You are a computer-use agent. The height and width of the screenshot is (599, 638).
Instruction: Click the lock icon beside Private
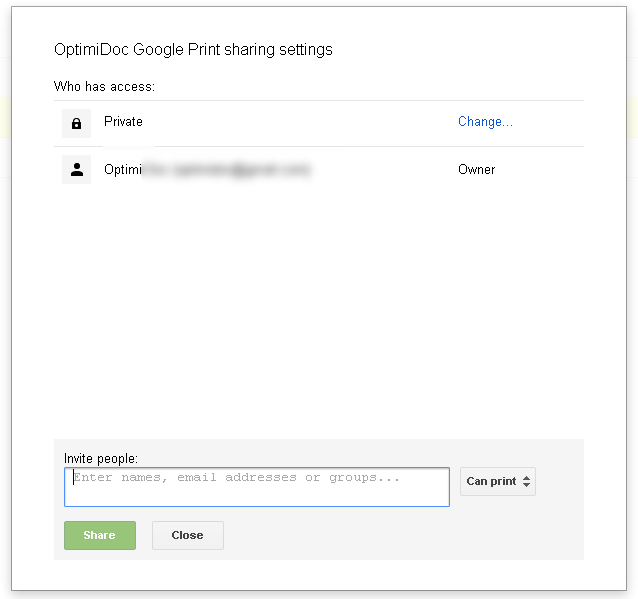point(76,123)
